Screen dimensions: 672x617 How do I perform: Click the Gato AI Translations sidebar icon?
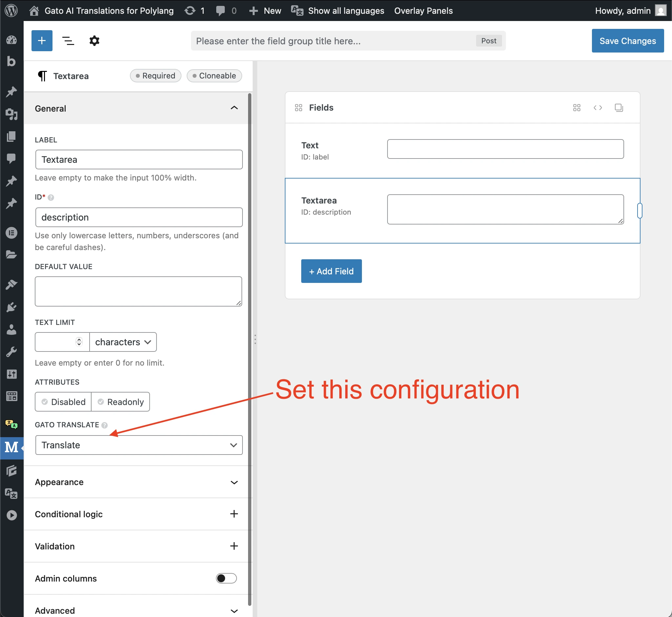12,424
